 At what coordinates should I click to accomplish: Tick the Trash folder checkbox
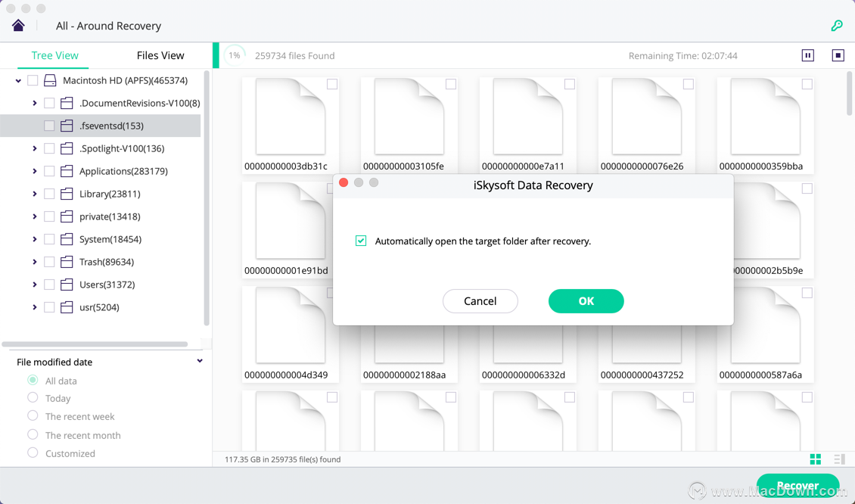coord(49,263)
